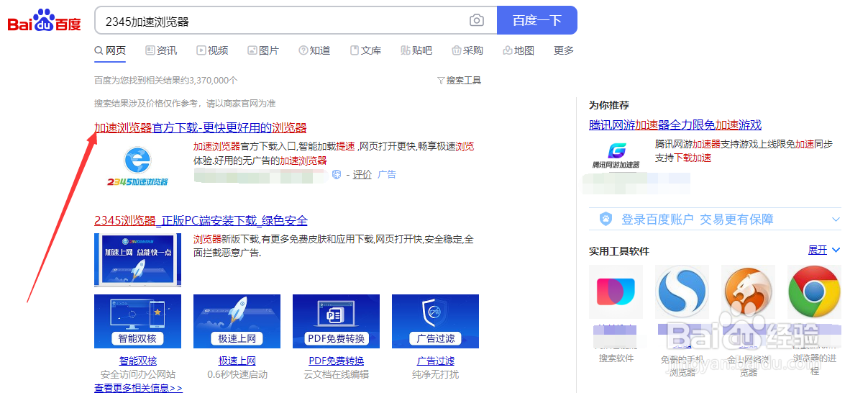Click the 智能双核 image tile
868x393 pixels.
(x=138, y=321)
